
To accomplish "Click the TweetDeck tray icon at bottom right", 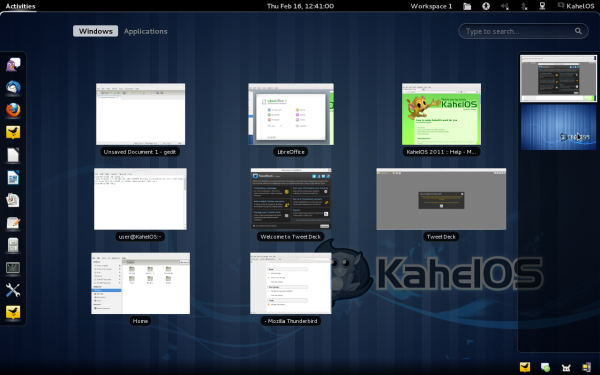I will click(525, 367).
